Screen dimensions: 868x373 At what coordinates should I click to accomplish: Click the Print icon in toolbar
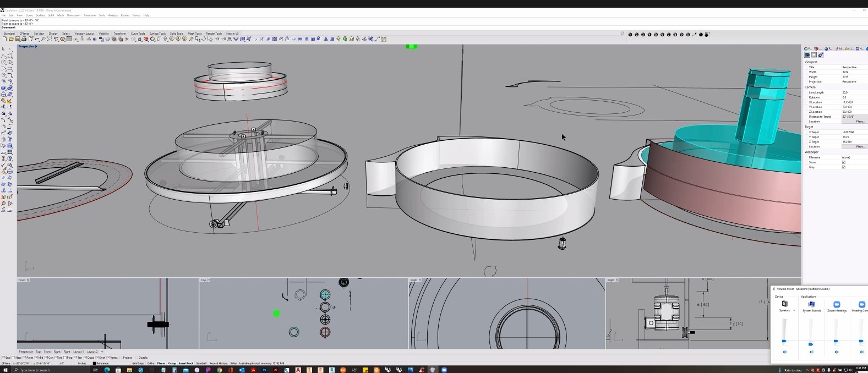pos(24,39)
